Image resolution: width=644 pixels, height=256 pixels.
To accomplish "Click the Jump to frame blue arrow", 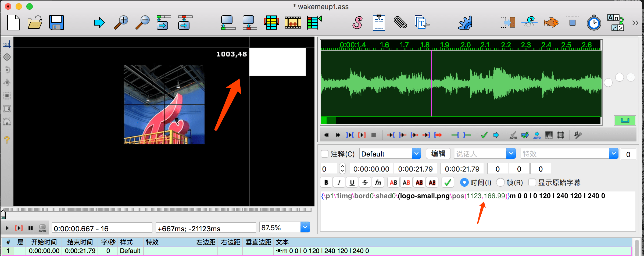I will coord(99,23).
